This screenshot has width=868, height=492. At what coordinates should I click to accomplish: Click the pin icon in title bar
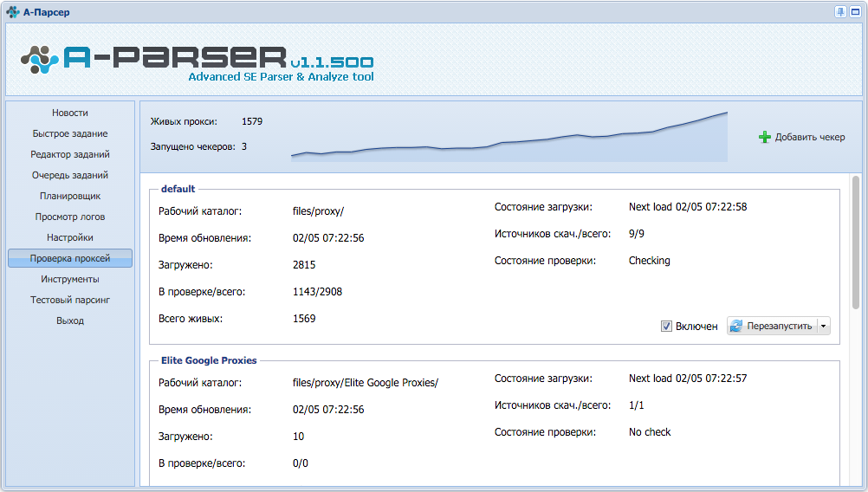(x=840, y=11)
